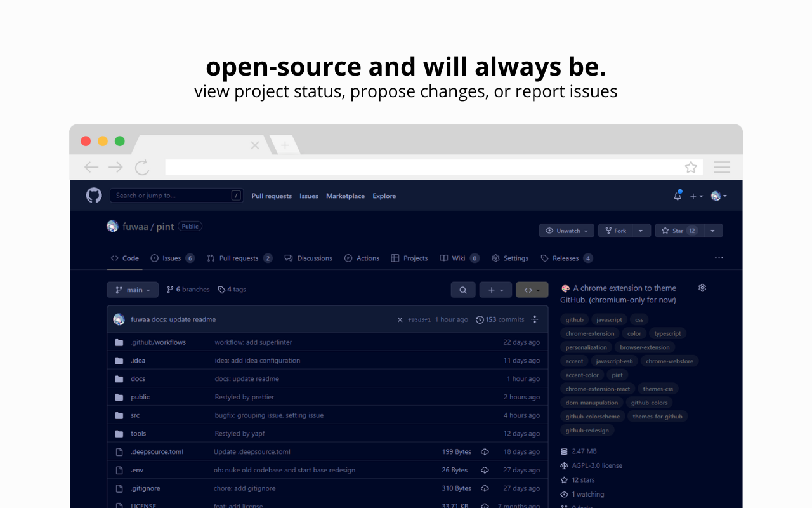Click the file search magnifier button

463,290
